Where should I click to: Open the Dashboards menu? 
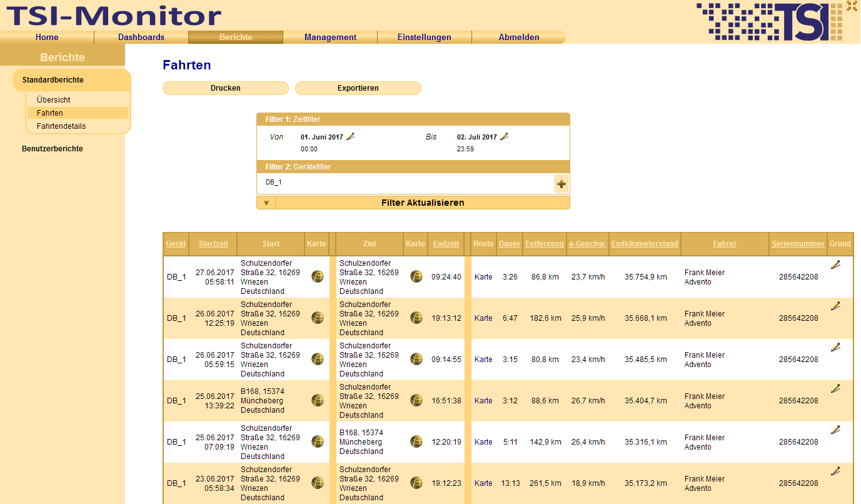pos(141,38)
